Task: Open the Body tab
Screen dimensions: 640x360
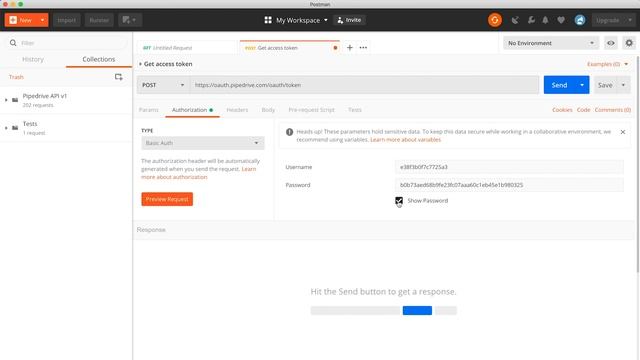Action: click(x=268, y=110)
